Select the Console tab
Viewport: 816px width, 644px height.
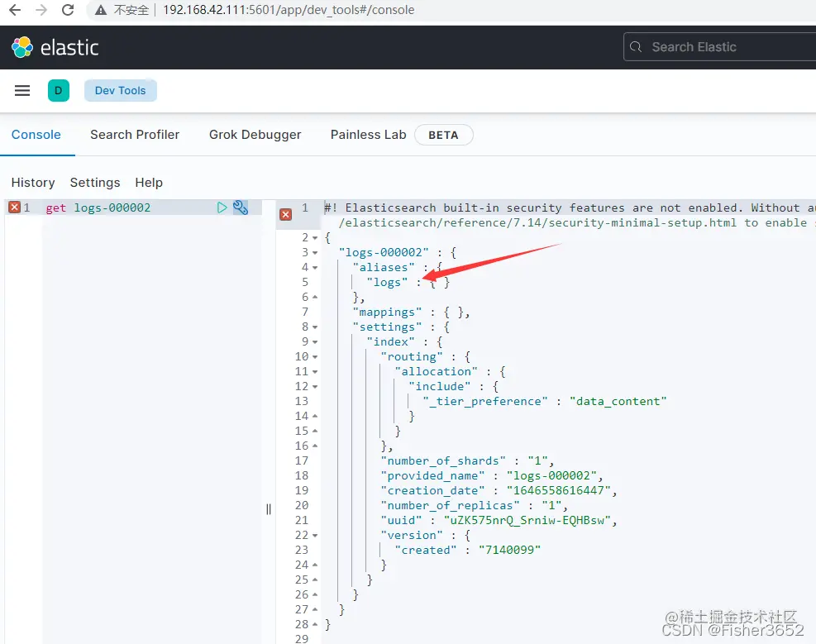[x=36, y=135]
